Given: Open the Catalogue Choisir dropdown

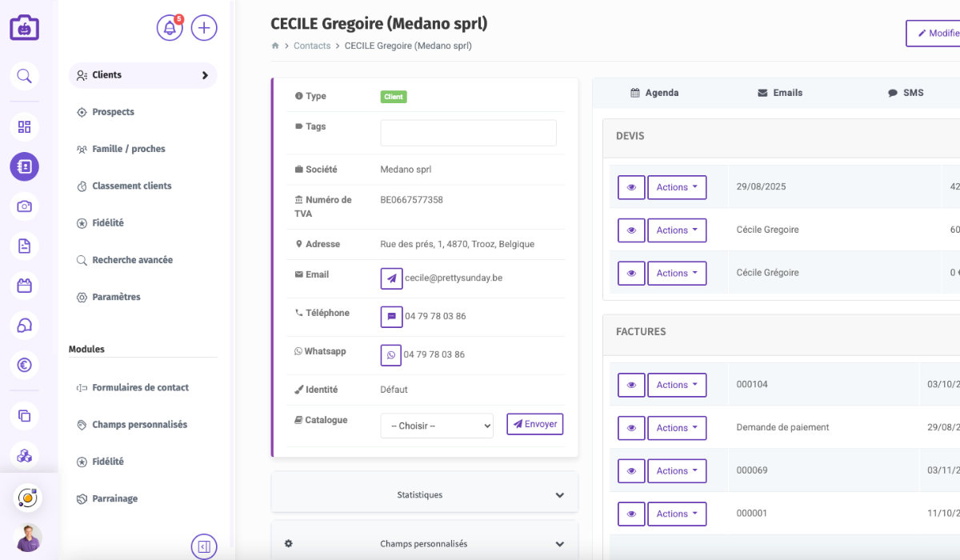Looking at the screenshot, I should (437, 426).
